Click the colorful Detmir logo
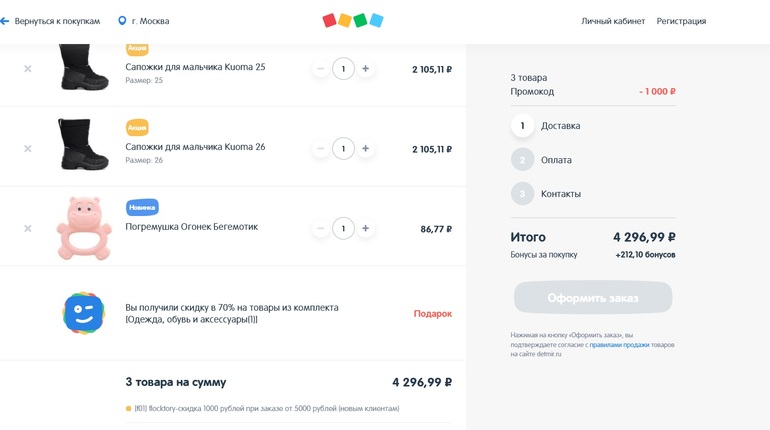 click(352, 20)
